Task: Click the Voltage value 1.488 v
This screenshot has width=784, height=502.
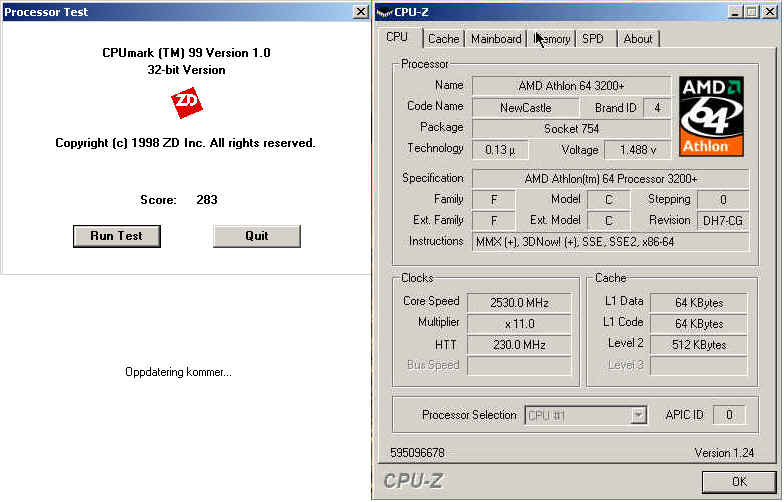Action: click(638, 150)
